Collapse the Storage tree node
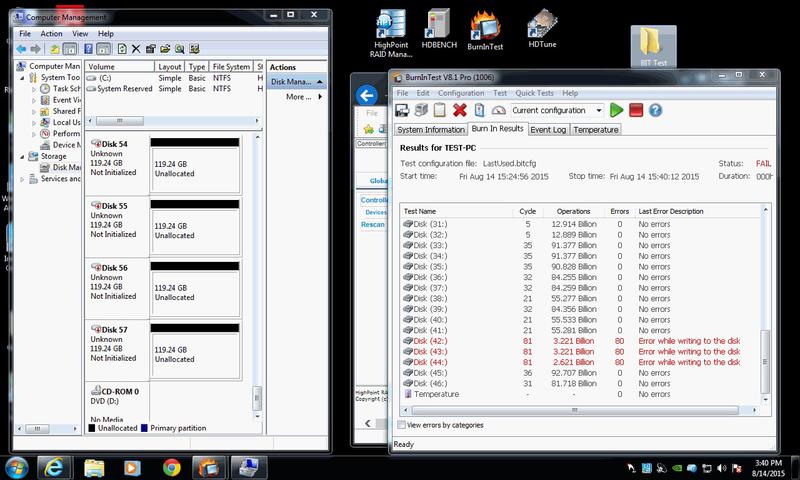Screen dimensions: 800x480 click(22, 156)
